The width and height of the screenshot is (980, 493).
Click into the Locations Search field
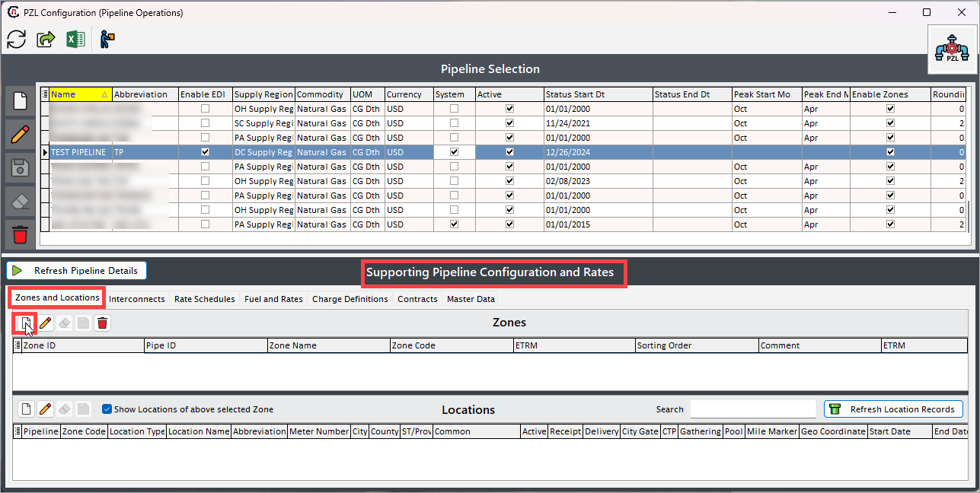click(x=753, y=409)
